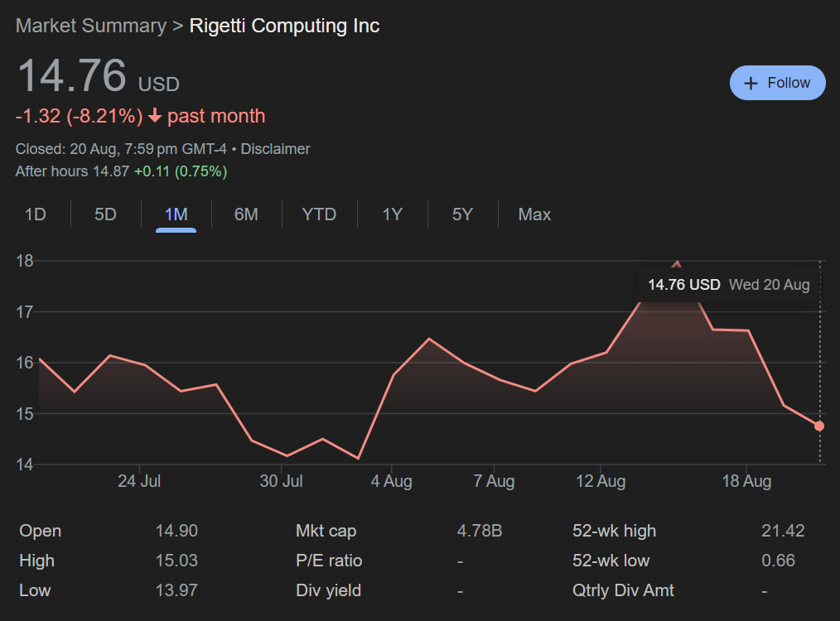Click the 30 Jul axis label
840x621 pixels.
[282, 481]
